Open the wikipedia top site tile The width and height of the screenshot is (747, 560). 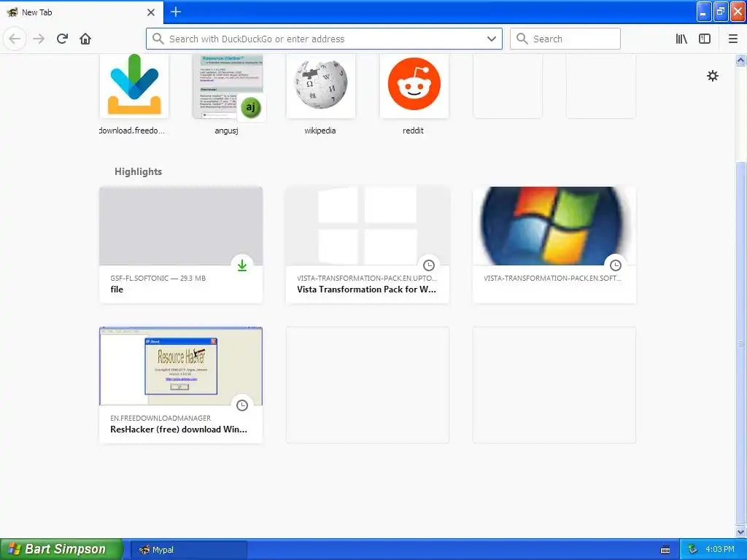pos(321,86)
